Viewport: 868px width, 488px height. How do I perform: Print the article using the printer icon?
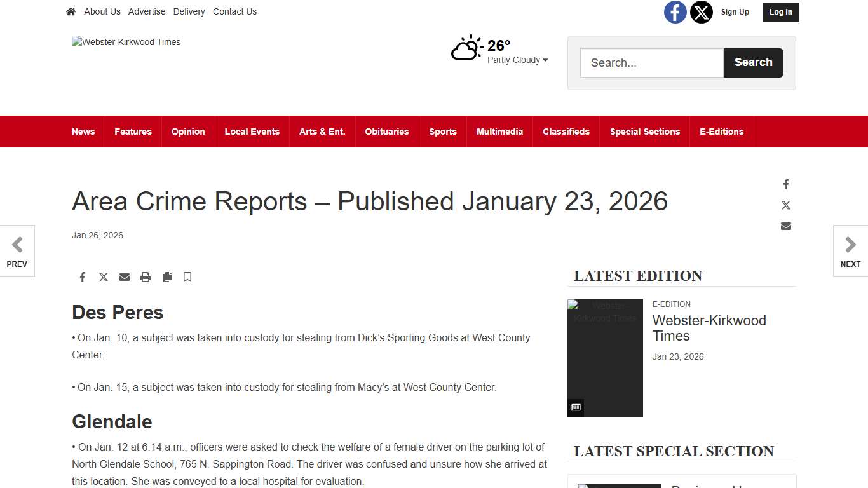coord(146,277)
